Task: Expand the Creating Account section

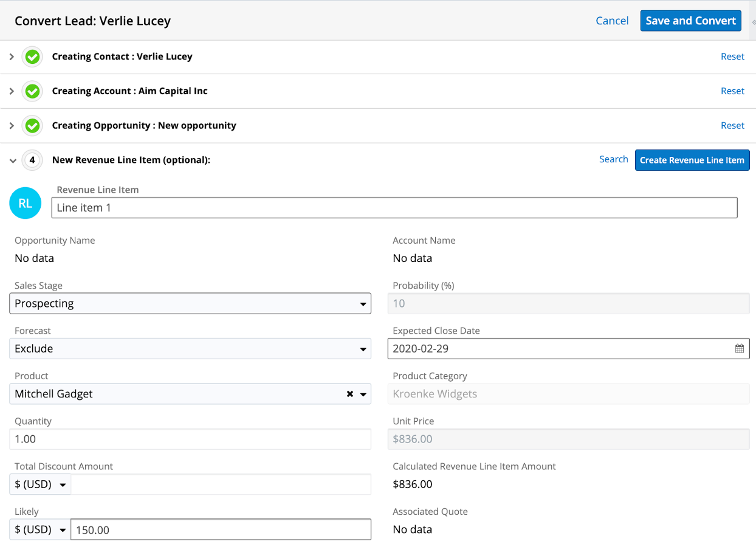Action: 12,91
